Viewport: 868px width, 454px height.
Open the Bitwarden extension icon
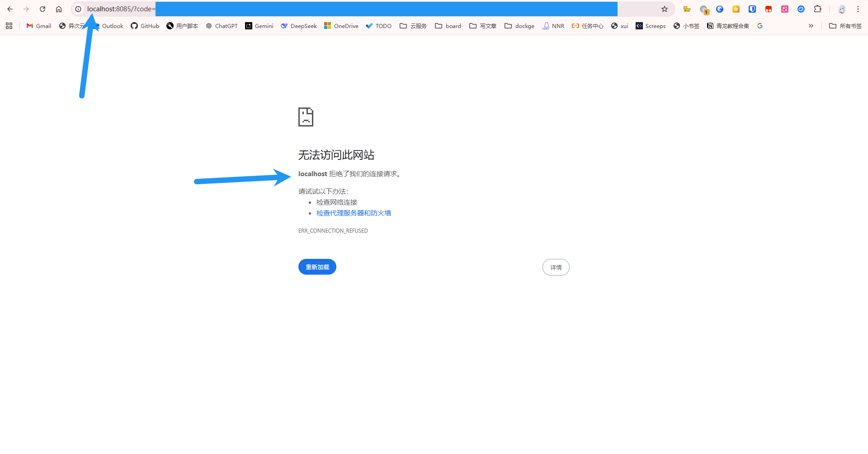(752, 9)
